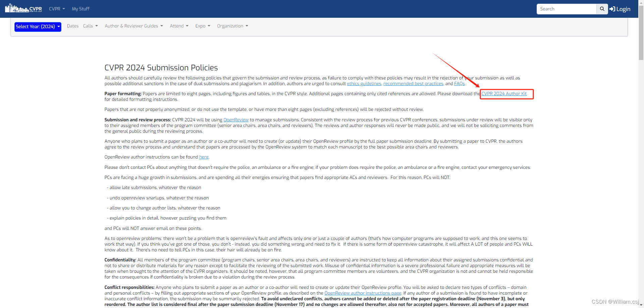Open My Stuff menu item
This screenshot has width=644, height=308.
[80, 9]
